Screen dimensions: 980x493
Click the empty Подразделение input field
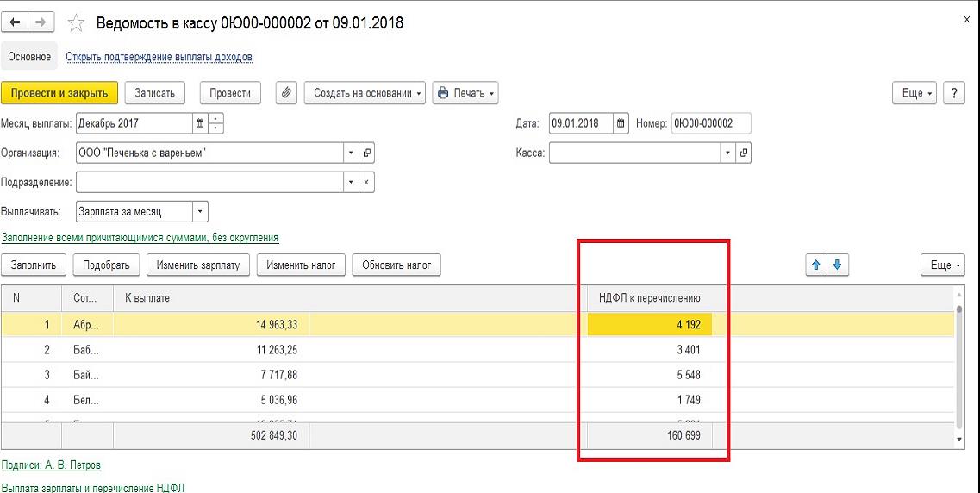click(x=210, y=183)
